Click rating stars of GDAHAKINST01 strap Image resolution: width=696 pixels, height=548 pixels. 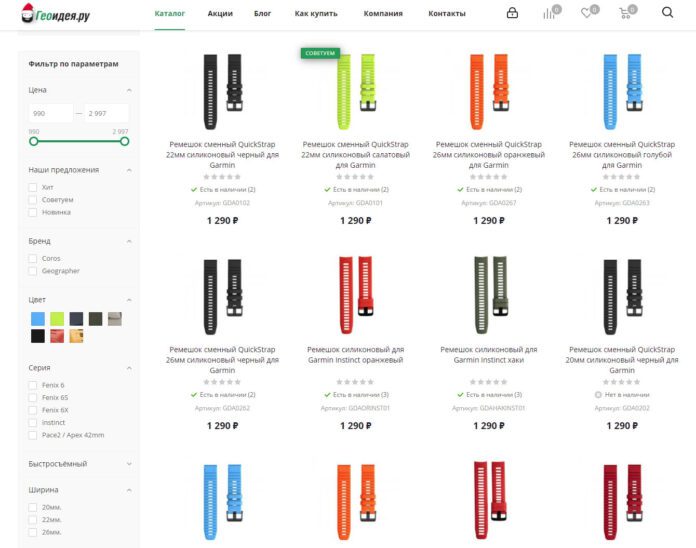pyautogui.click(x=489, y=382)
